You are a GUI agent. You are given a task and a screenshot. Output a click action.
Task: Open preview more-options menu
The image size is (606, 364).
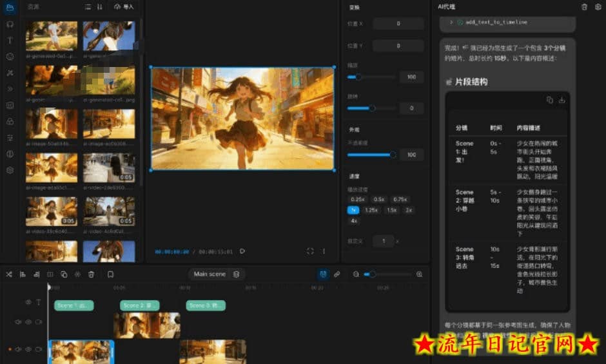click(x=324, y=251)
